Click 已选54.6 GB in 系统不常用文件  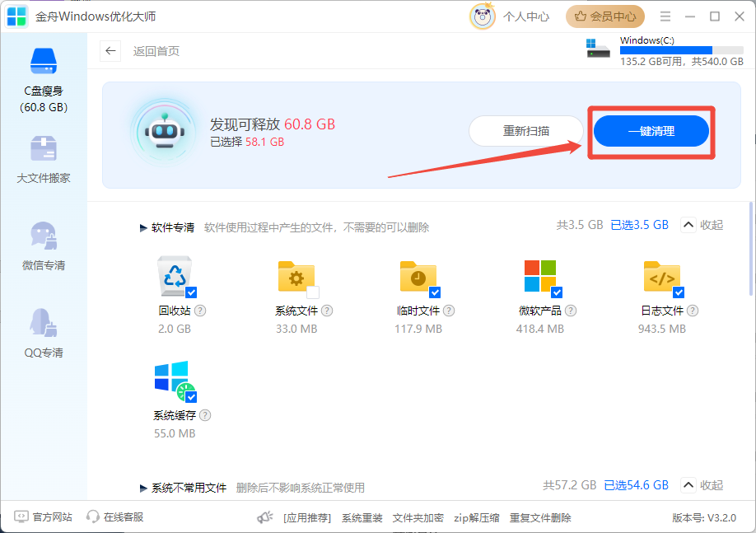tap(637, 484)
